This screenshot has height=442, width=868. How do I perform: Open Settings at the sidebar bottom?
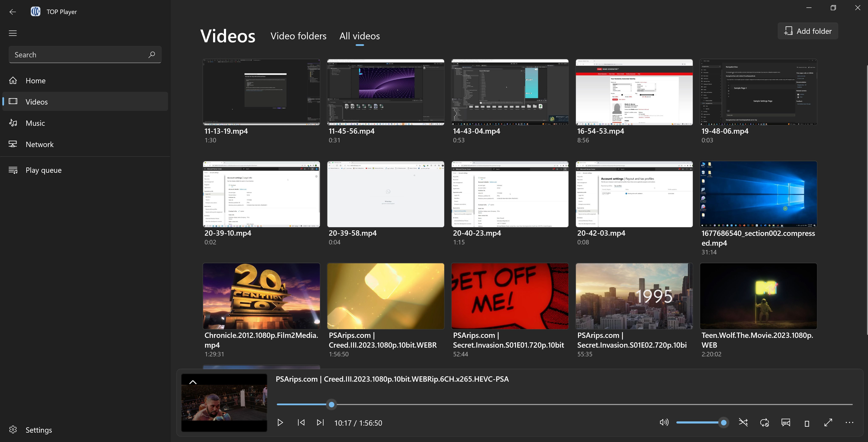pos(85,430)
